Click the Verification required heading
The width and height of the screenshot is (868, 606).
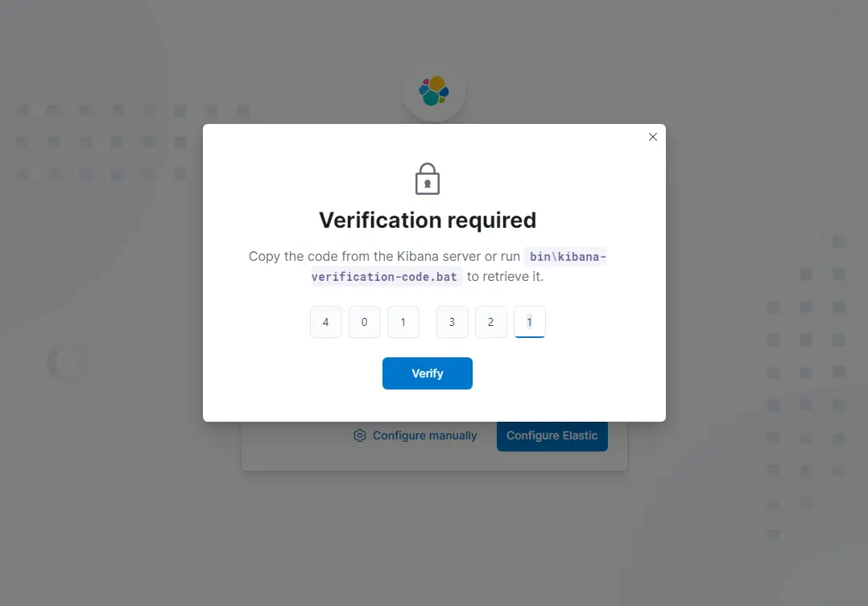click(427, 220)
